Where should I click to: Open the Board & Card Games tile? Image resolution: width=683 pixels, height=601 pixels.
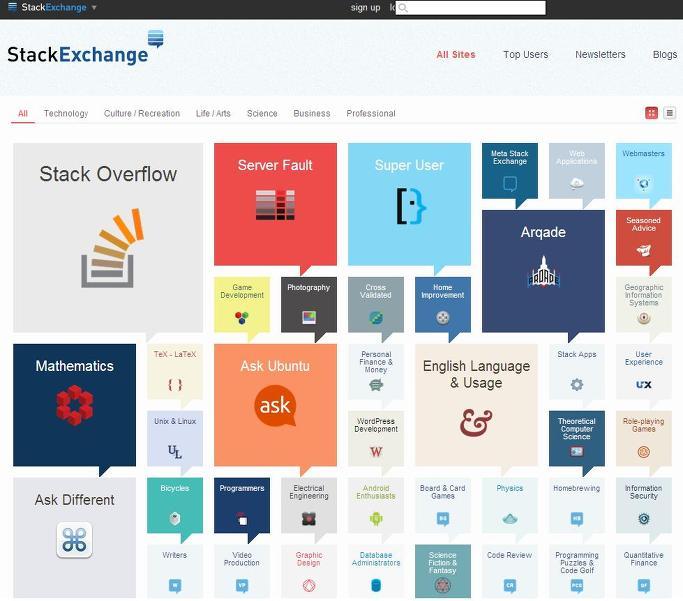(443, 505)
